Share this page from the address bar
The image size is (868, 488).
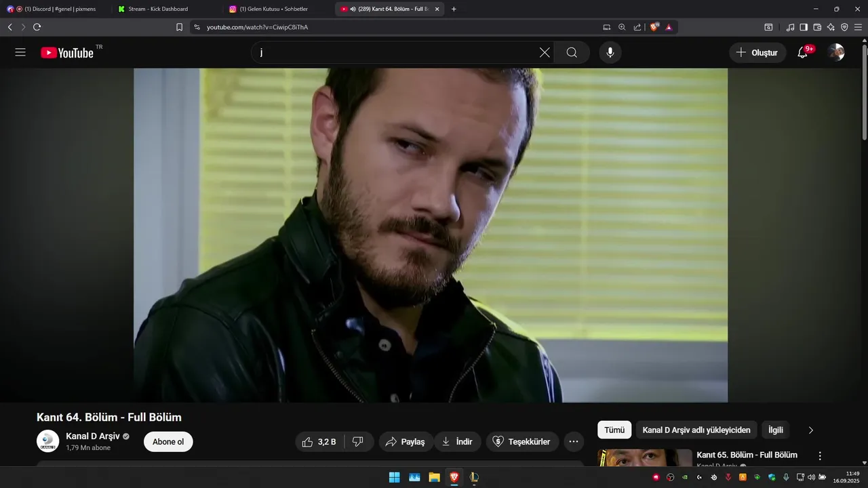[x=637, y=27]
